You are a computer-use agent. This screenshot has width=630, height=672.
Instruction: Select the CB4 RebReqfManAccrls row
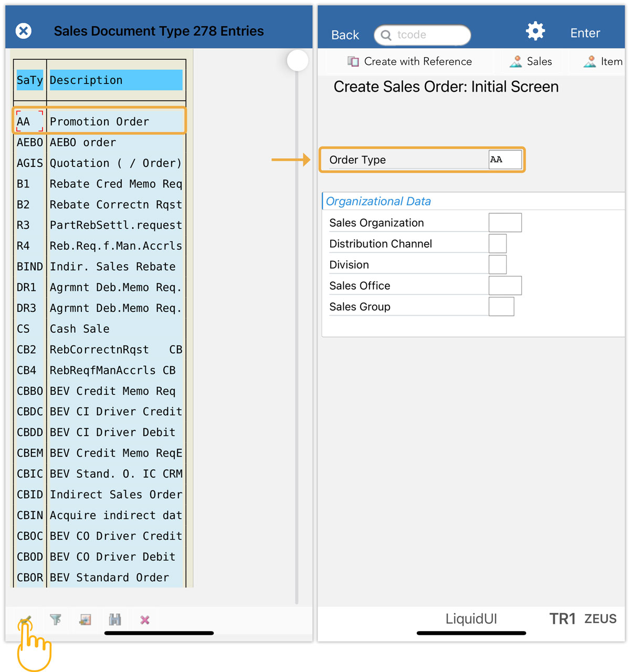[x=100, y=370]
